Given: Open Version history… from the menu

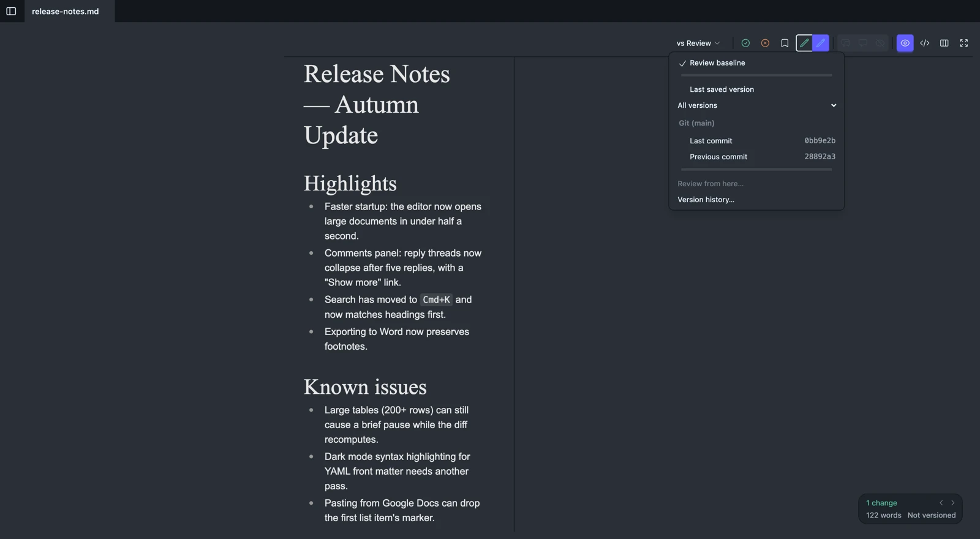Looking at the screenshot, I should coord(756,200).
